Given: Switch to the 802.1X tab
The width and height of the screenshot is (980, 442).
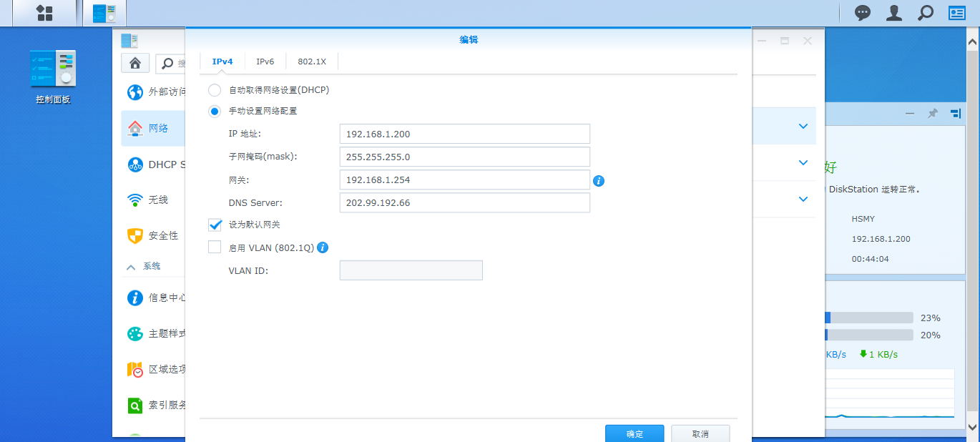Looking at the screenshot, I should click(x=312, y=62).
